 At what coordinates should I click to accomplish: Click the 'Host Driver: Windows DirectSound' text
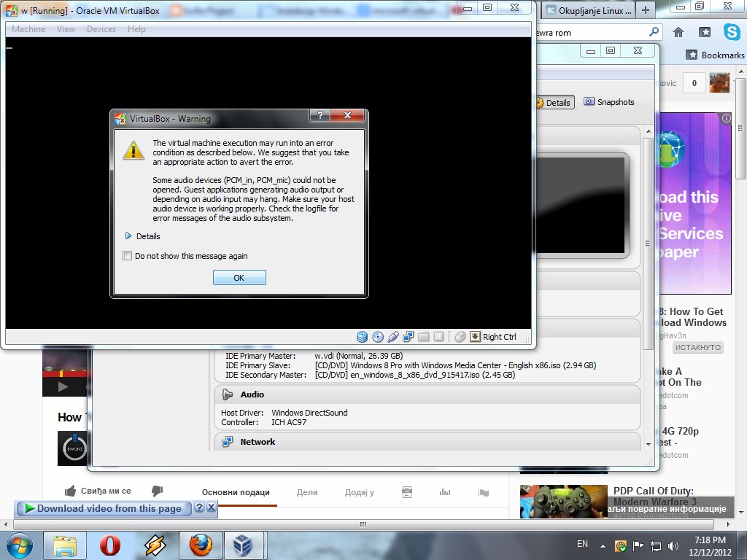(x=284, y=413)
